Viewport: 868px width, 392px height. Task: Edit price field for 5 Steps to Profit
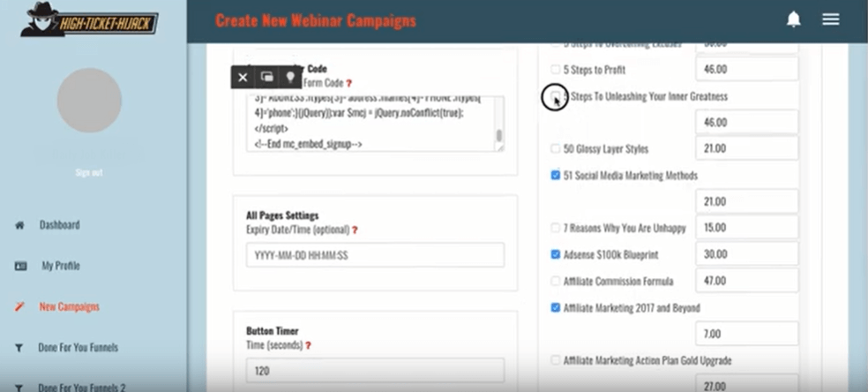click(x=747, y=69)
